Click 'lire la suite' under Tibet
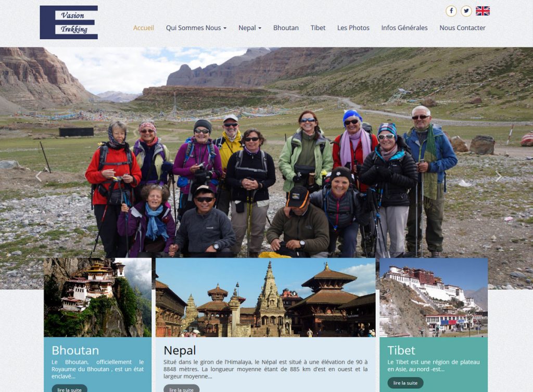 [405, 383]
